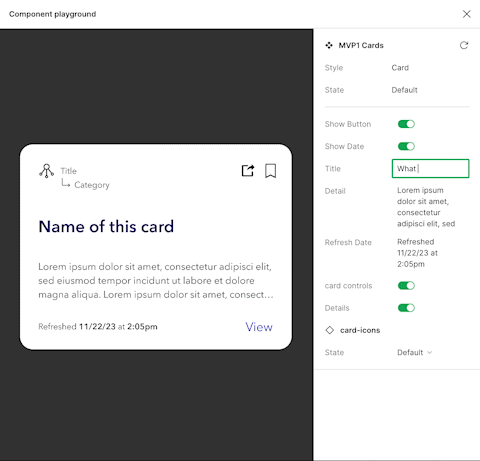The width and height of the screenshot is (480, 461).
Task: Click the View link on the card
Action: pyautogui.click(x=259, y=327)
